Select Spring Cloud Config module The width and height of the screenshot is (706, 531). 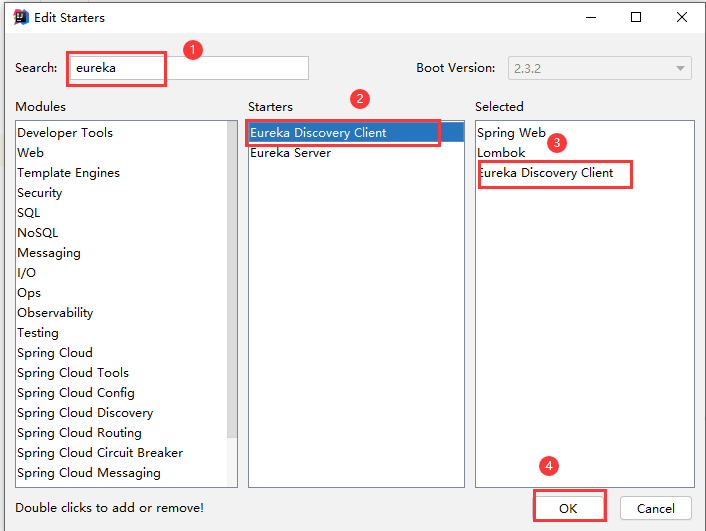pos(122,393)
